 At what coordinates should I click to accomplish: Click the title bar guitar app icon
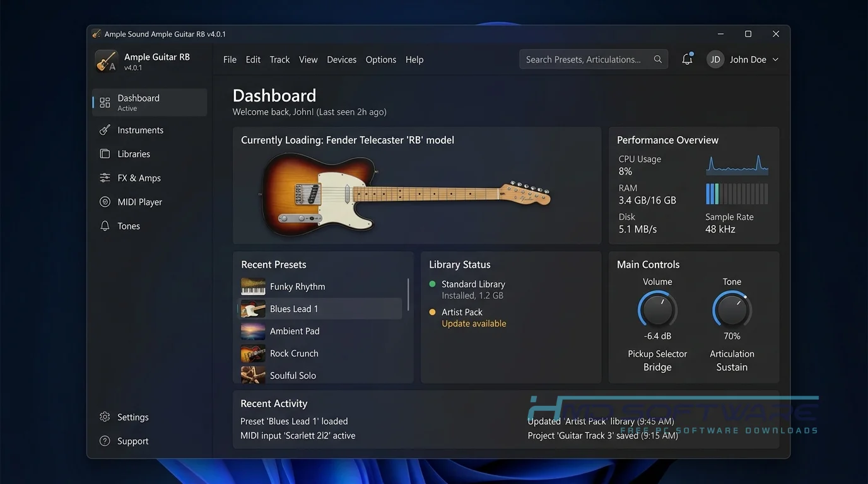pyautogui.click(x=96, y=33)
